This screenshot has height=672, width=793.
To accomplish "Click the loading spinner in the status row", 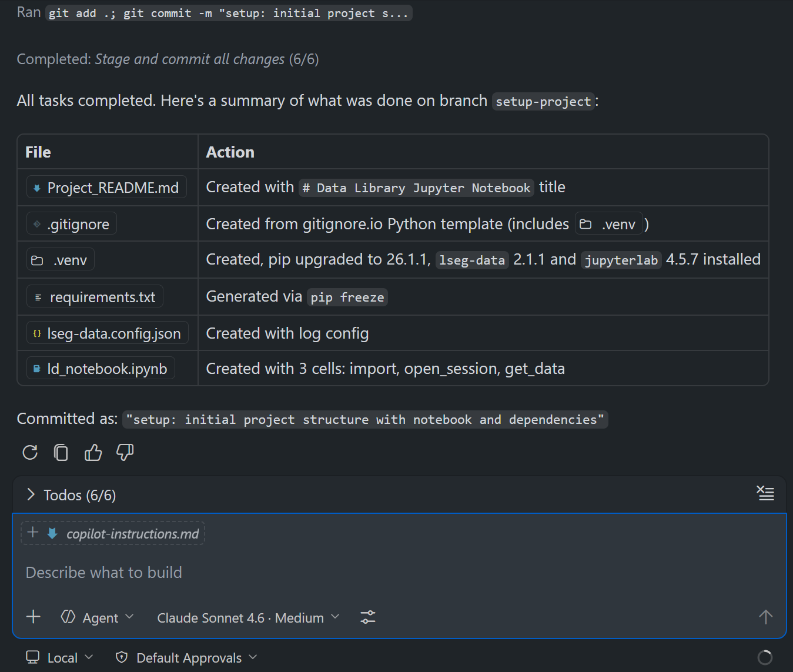I will coord(765,657).
